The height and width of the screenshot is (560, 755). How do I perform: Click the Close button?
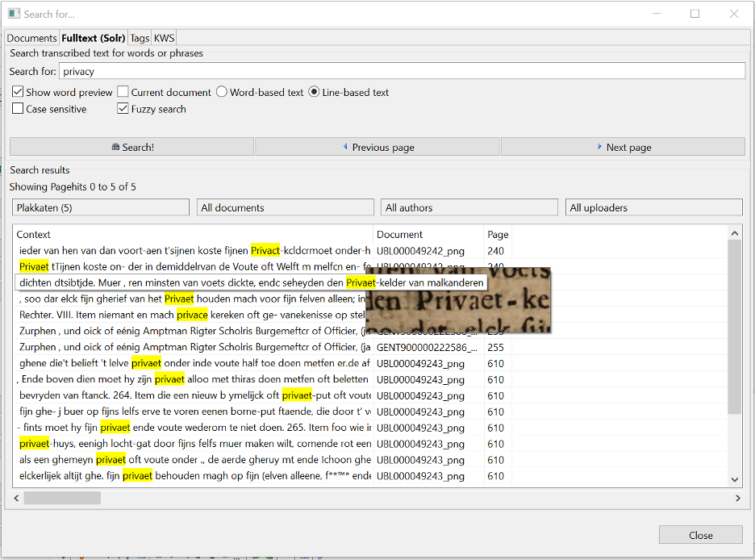(700, 534)
